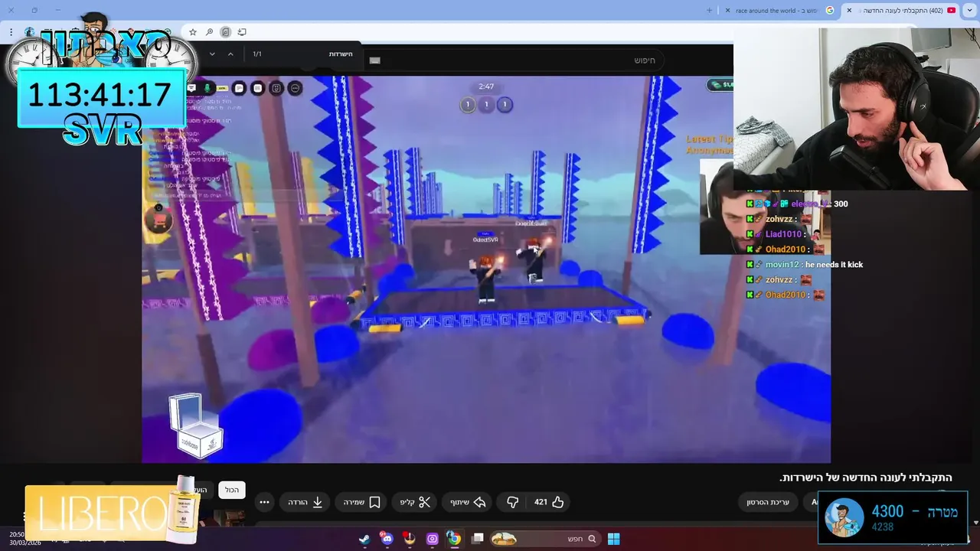The width and height of the screenshot is (980, 551).
Task: Open the עריכת הסרטון edit video button
Action: click(x=768, y=502)
